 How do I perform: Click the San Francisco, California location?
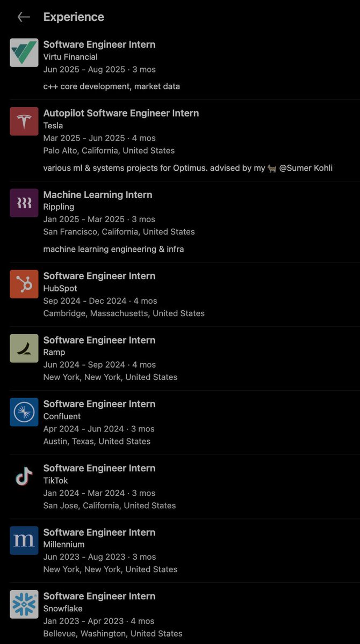pos(119,232)
